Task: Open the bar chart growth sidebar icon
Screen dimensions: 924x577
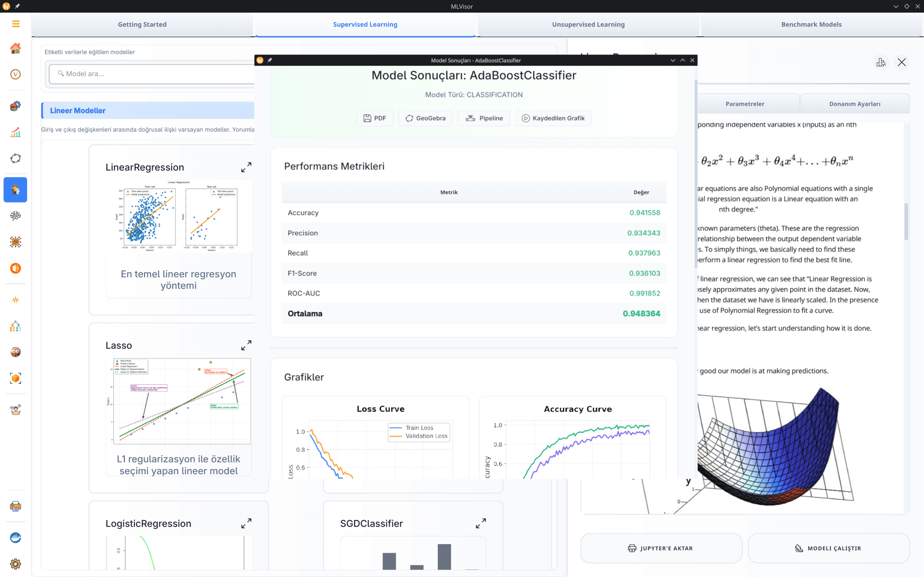Action: tap(16, 132)
